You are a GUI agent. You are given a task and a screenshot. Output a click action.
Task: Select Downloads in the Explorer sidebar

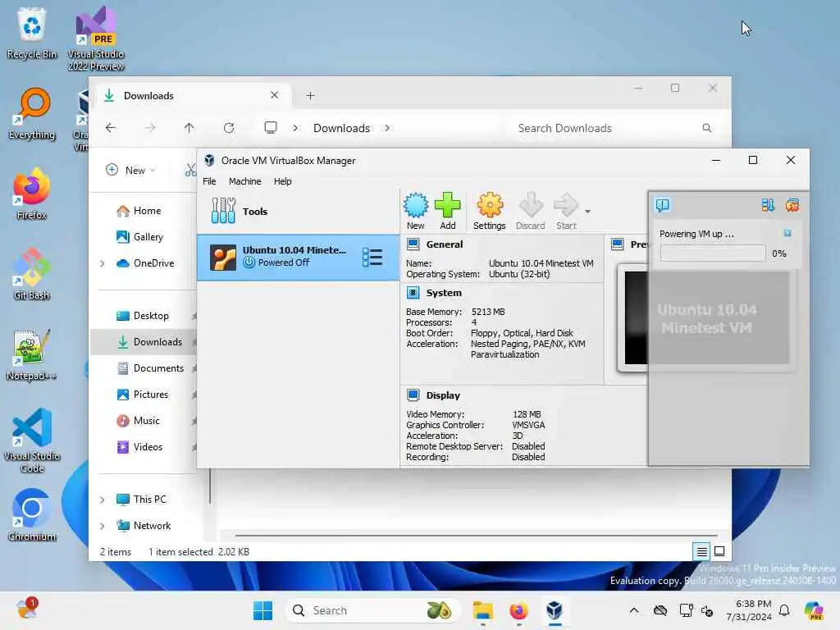(157, 342)
